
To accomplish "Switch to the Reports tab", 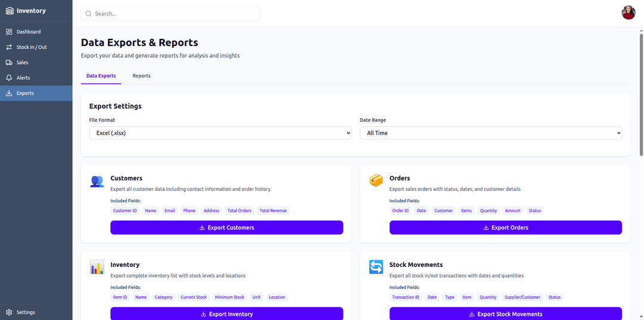I will click(x=141, y=76).
